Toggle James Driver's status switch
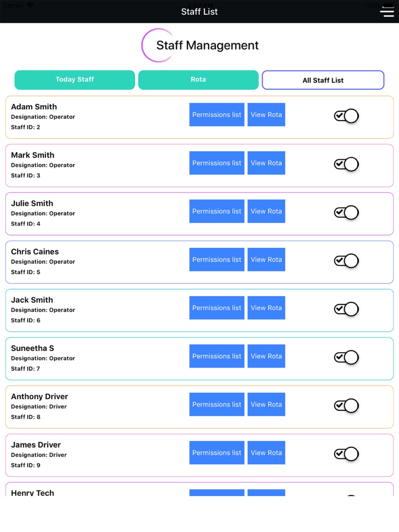399x532 pixels. click(x=346, y=454)
